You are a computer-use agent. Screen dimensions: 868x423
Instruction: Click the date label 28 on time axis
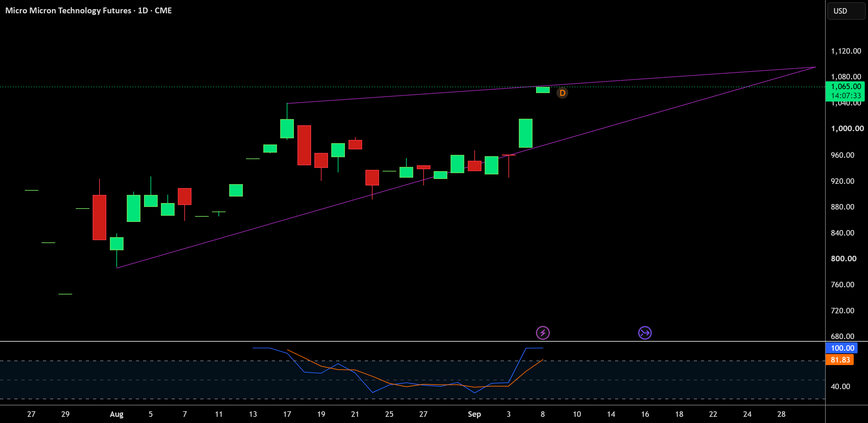coord(781,414)
